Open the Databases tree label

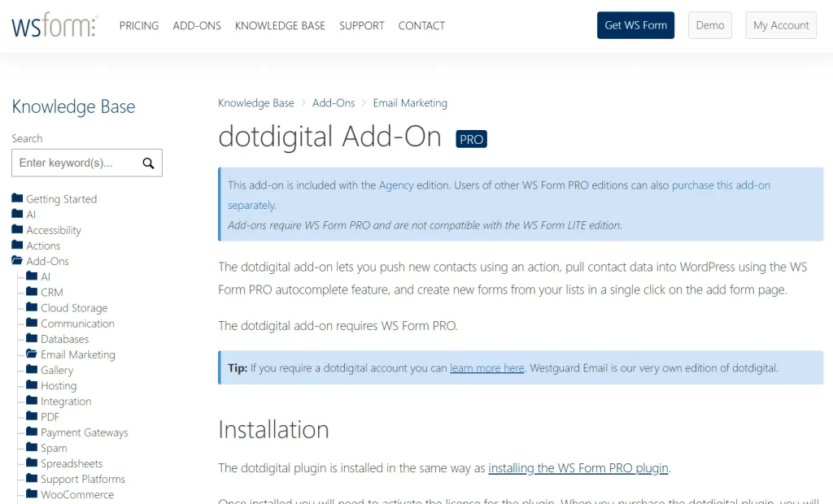pos(65,339)
